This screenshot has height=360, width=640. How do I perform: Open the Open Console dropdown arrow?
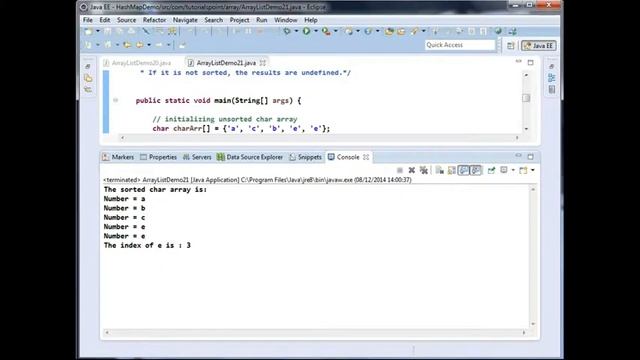[533, 170]
